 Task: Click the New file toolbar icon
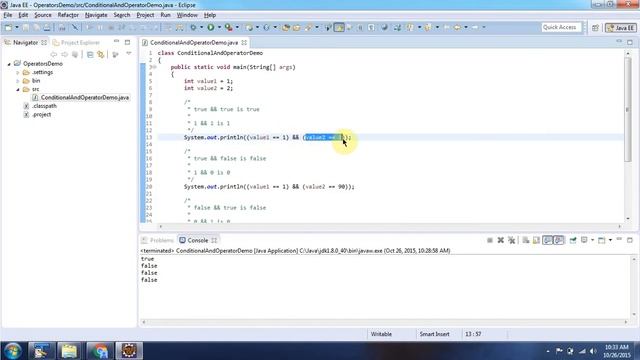click(8, 27)
